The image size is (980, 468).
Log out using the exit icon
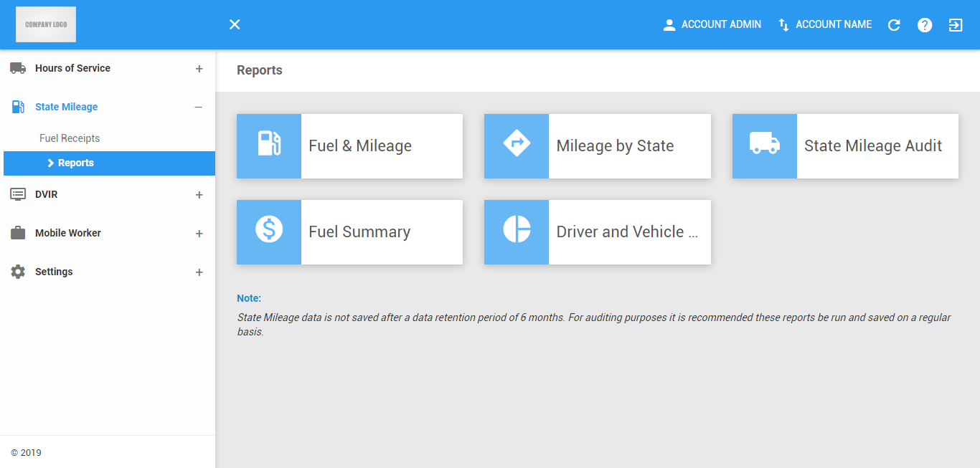[956, 25]
